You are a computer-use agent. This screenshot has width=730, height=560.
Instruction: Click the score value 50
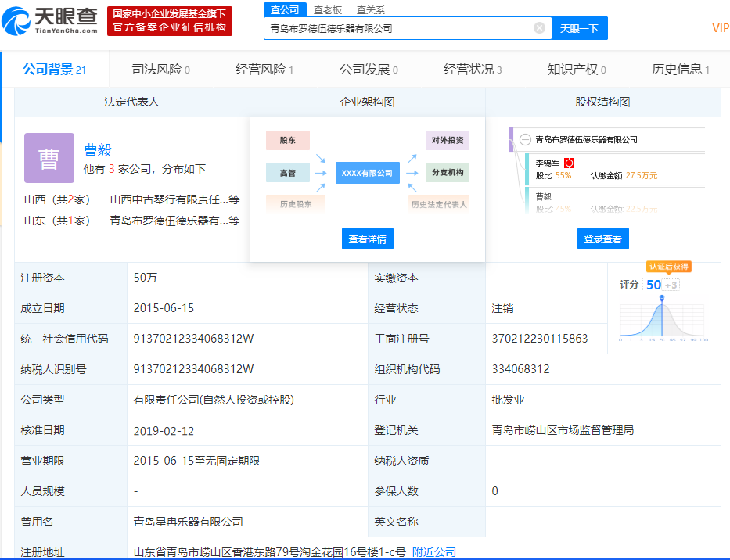point(653,285)
